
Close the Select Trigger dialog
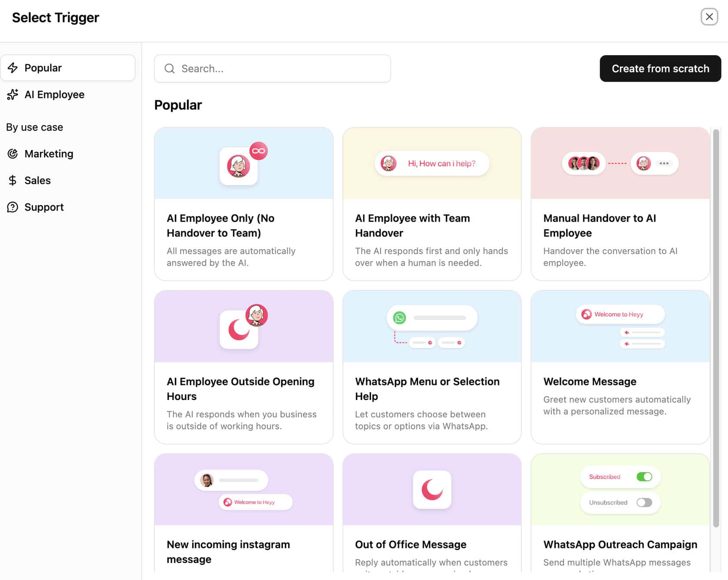[x=709, y=17]
